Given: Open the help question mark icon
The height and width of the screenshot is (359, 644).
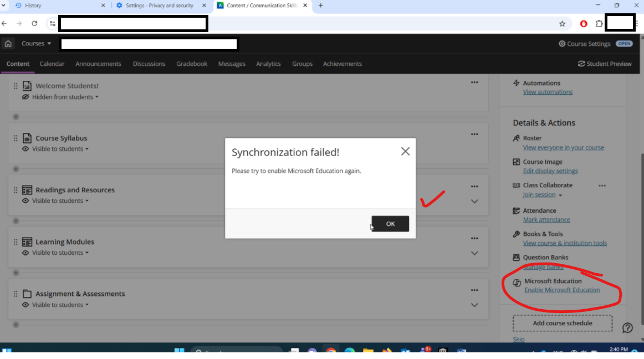Looking at the screenshot, I should [x=627, y=328].
